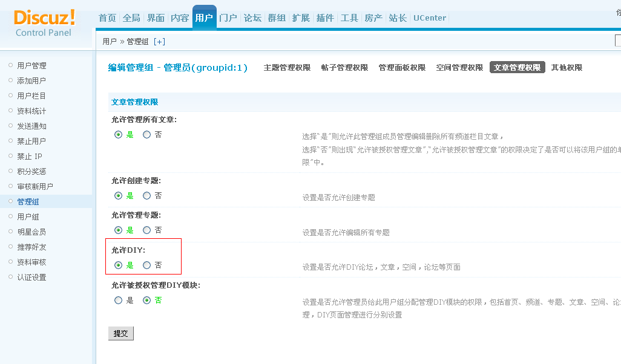Open 资料审核 in the sidebar

click(31, 262)
